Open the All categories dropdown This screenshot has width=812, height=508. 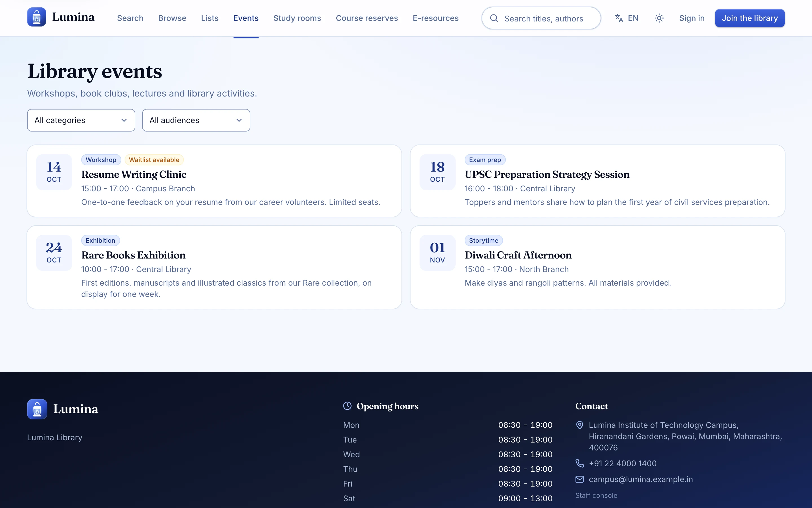pyautogui.click(x=81, y=120)
